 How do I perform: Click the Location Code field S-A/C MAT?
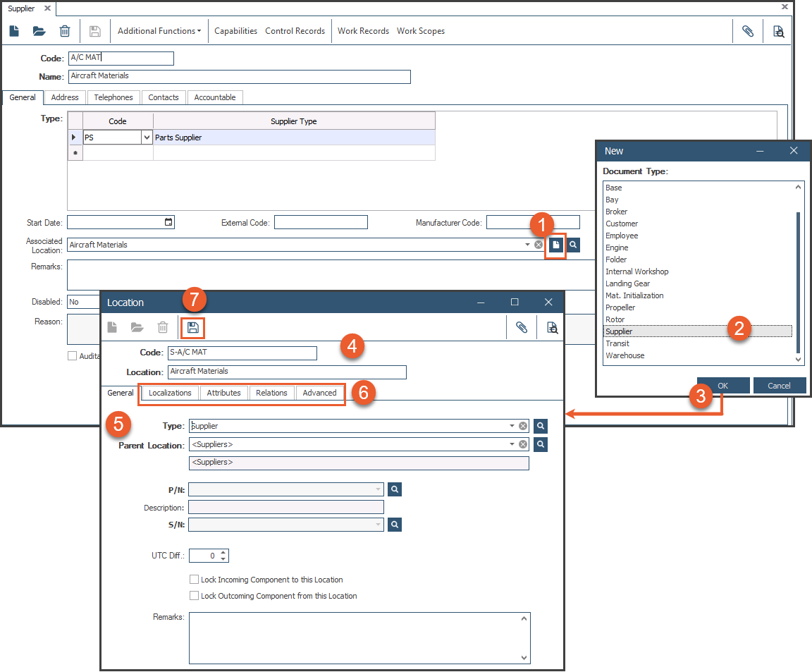click(242, 353)
